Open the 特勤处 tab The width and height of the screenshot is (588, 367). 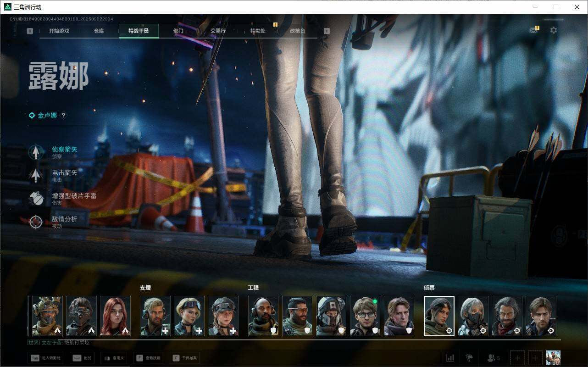point(258,31)
